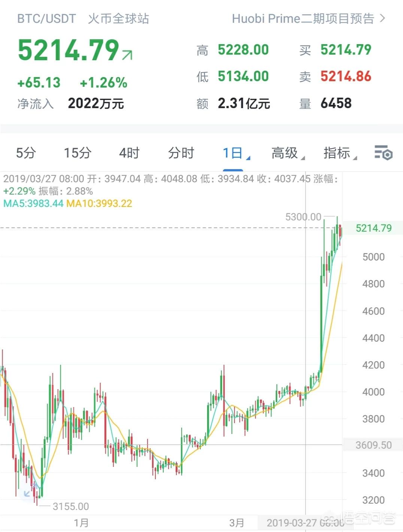Click the 2019-03-27 date marker
The height and width of the screenshot is (532, 403).
pyautogui.click(x=305, y=523)
